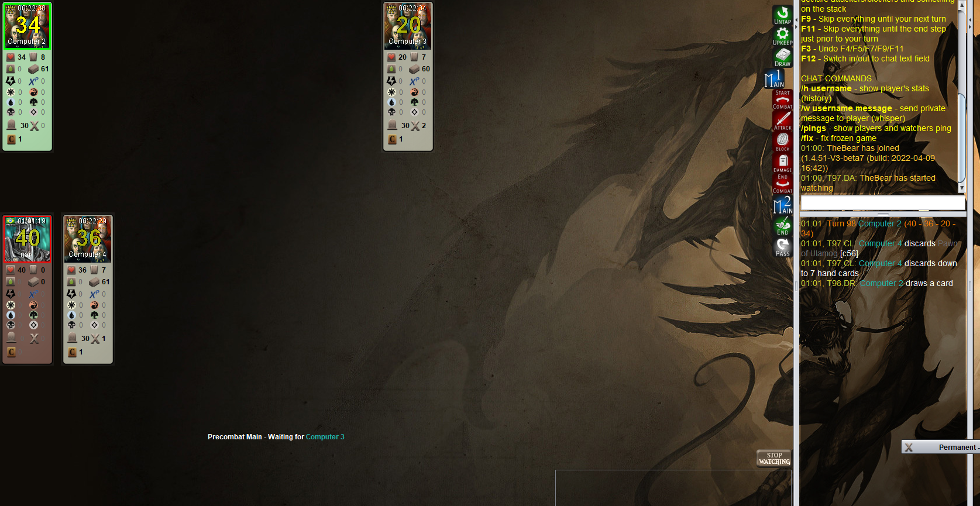Click Computer 4's commander zone C icon
Viewport: 980px width, 506px height.
[x=72, y=352]
